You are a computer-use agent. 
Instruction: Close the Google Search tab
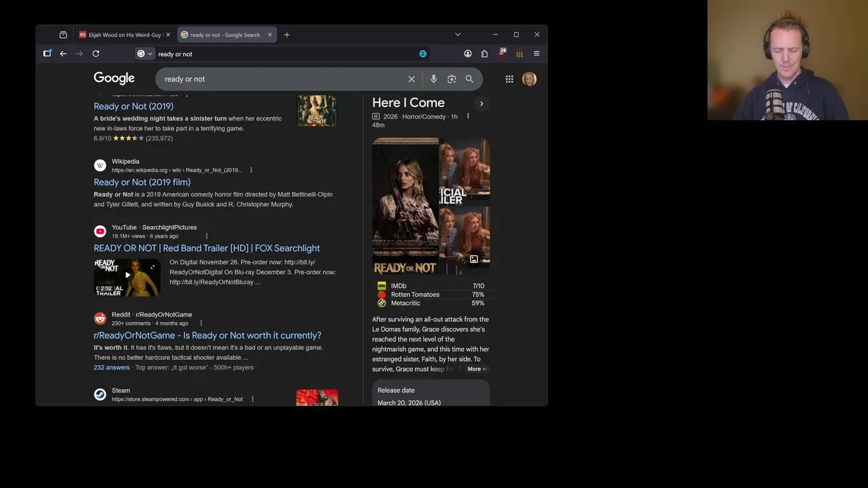tap(270, 35)
